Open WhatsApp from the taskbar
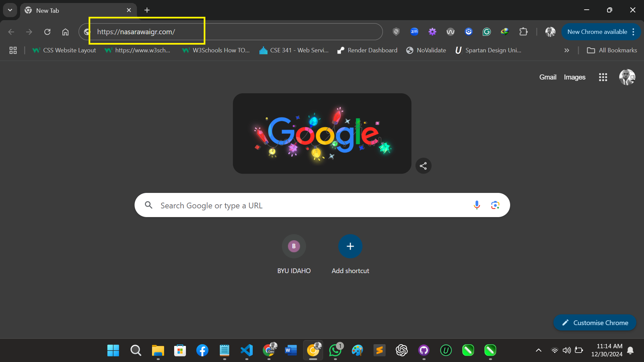 [335, 351]
